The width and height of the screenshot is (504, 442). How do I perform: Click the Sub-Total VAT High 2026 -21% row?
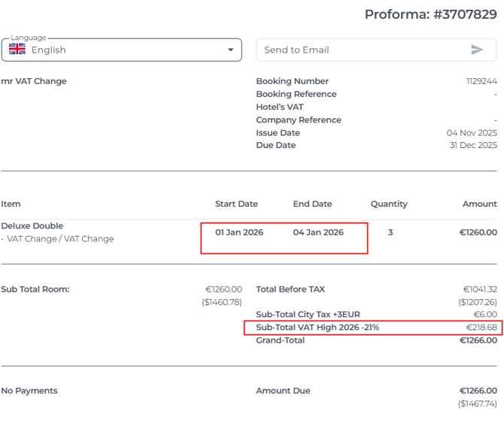(x=372, y=328)
